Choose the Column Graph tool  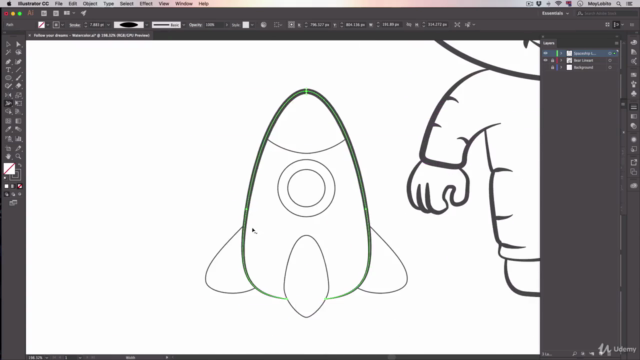pyautogui.click(x=18, y=139)
